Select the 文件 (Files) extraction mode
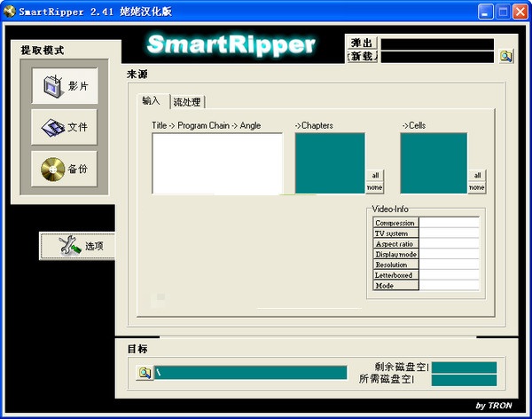The width and height of the screenshot is (532, 419). pyautogui.click(x=64, y=128)
